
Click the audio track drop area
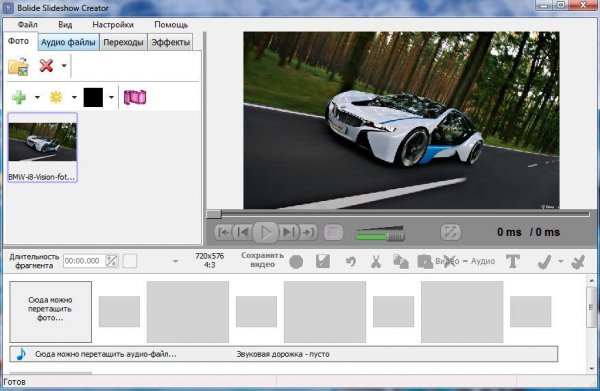point(283,354)
